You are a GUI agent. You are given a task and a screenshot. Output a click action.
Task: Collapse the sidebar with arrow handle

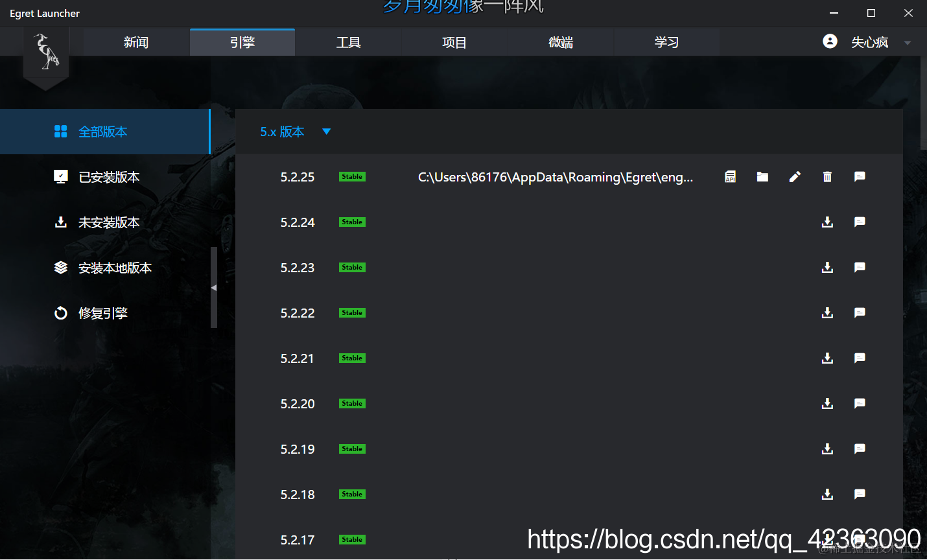pos(214,287)
